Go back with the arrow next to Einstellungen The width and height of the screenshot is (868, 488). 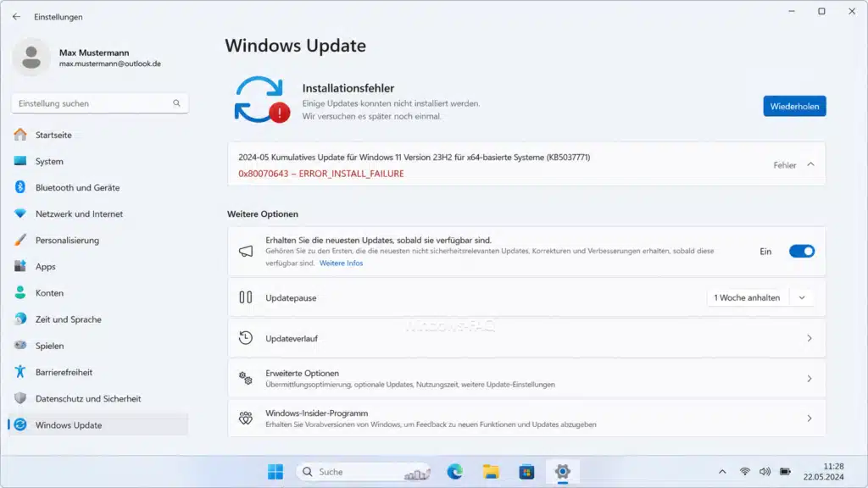click(x=16, y=17)
